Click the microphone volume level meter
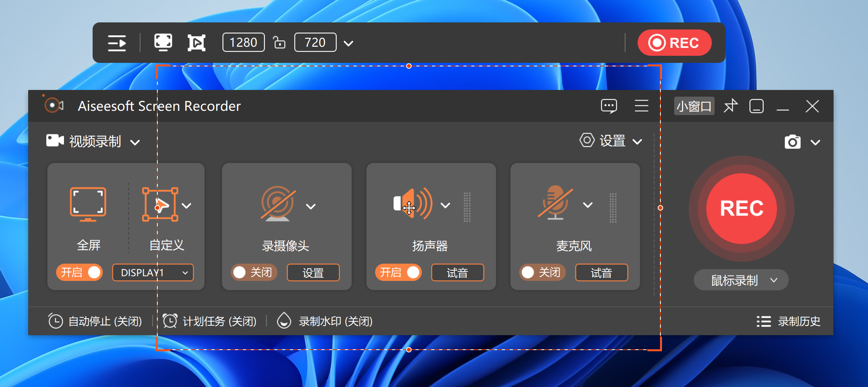Viewport: 868px width, 387px height. 613,208
